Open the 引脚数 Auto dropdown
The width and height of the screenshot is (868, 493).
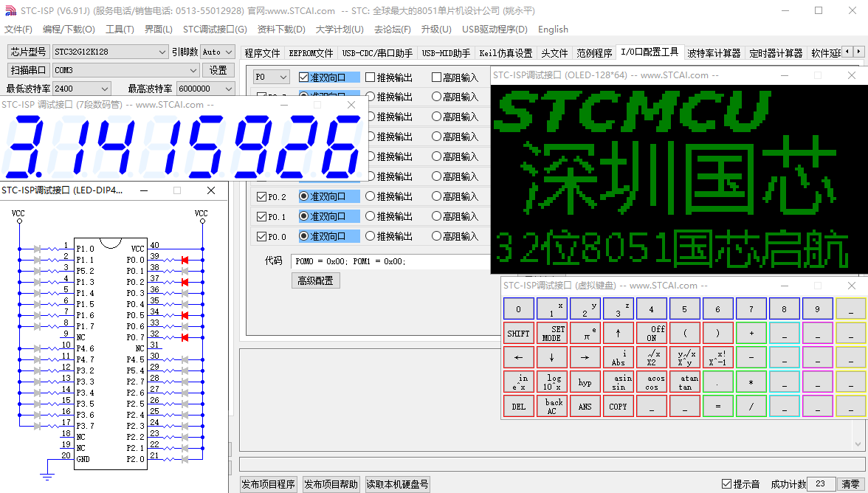[229, 52]
